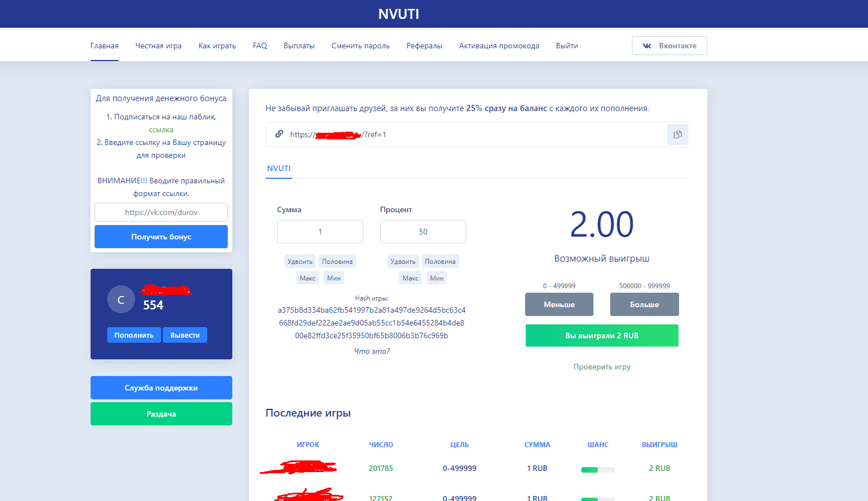Bet on Больше range button
Image resolution: width=868 pixels, height=501 pixels.
[x=644, y=304]
